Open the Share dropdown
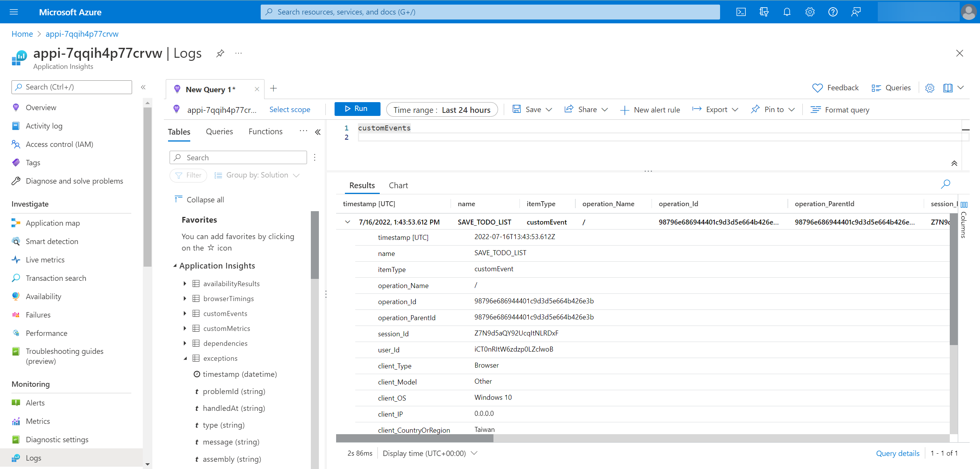The width and height of the screenshot is (980, 469). [x=586, y=109]
